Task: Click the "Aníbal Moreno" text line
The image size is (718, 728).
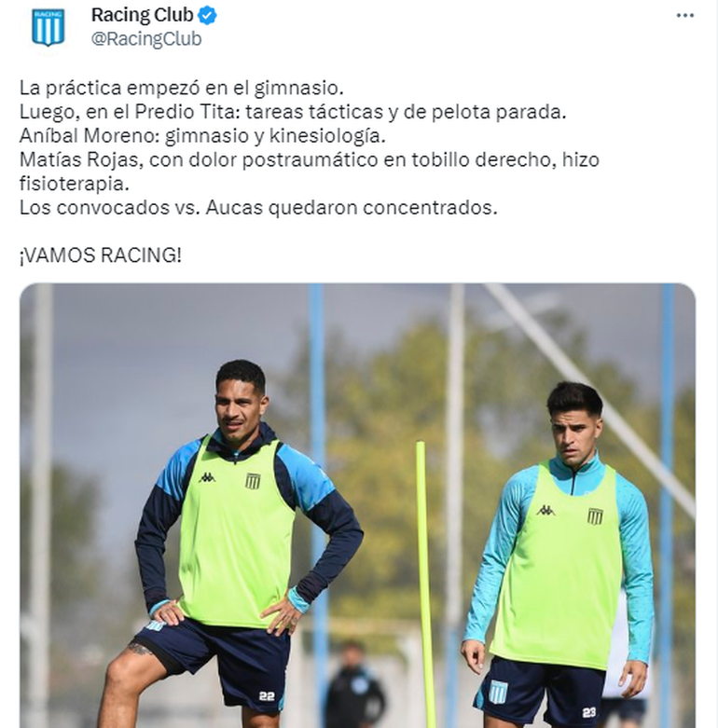Action: (x=202, y=135)
